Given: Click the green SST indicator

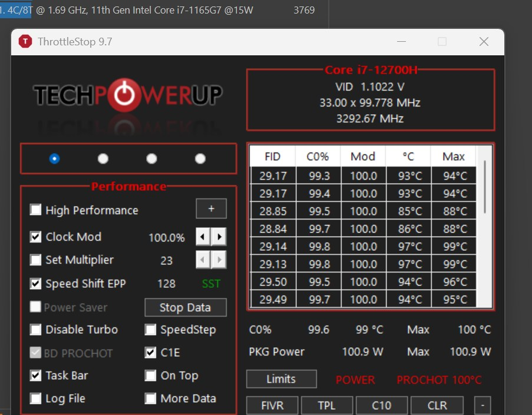Looking at the screenshot, I should pyautogui.click(x=211, y=284).
